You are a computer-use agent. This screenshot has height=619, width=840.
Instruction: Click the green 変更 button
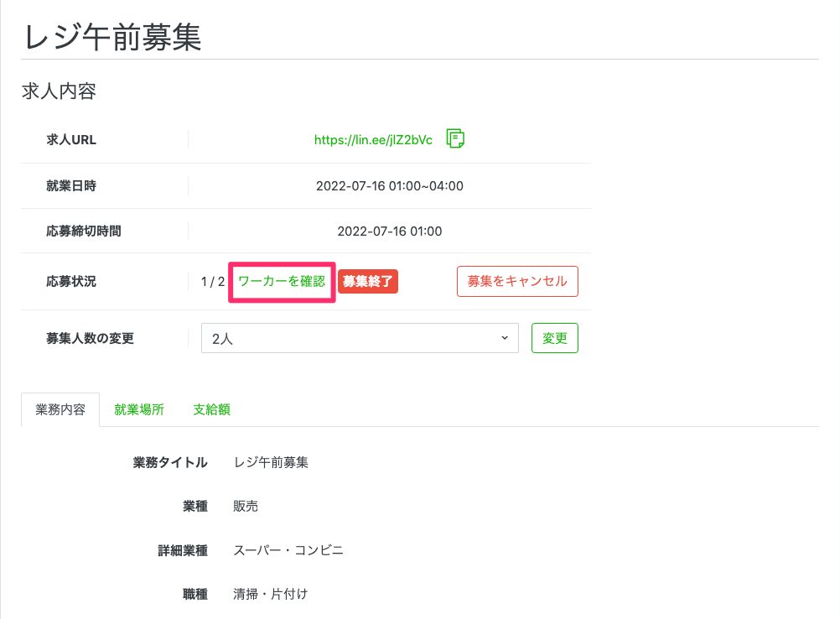pyautogui.click(x=555, y=338)
